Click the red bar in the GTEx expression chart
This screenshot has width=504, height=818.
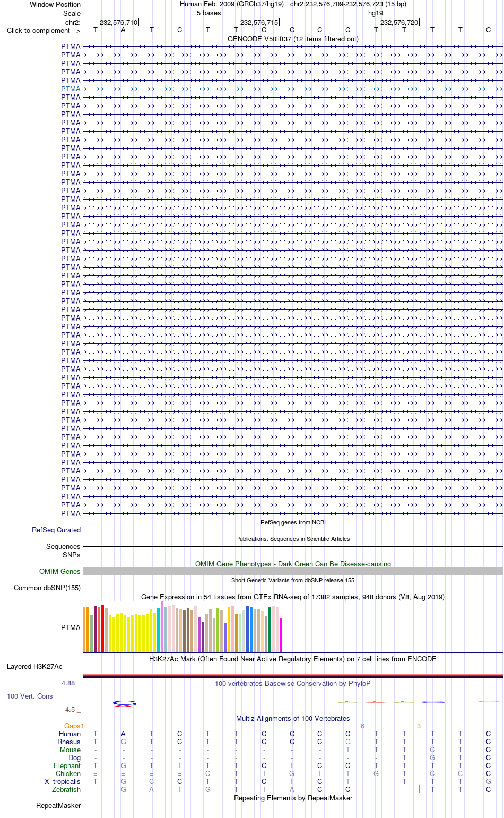[x=102, y=628]
